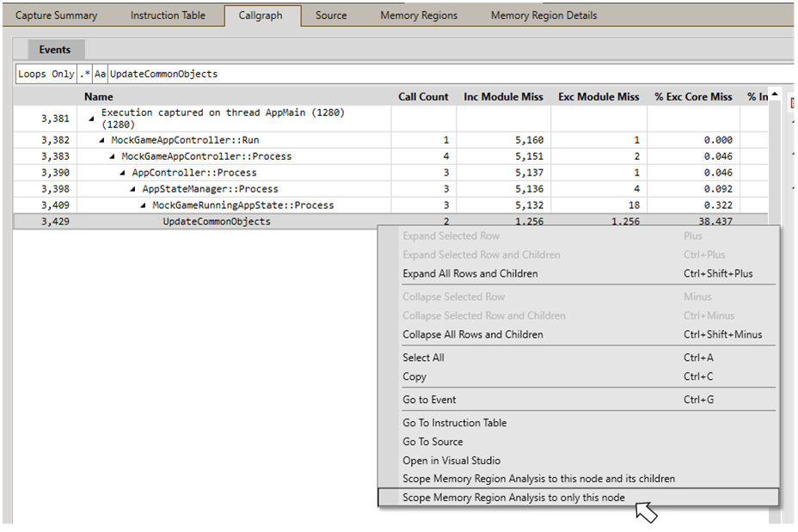Click the Exc Module Miss value 18
The width and height of the screenshot is (798, 532).
(x=634, y=205)
